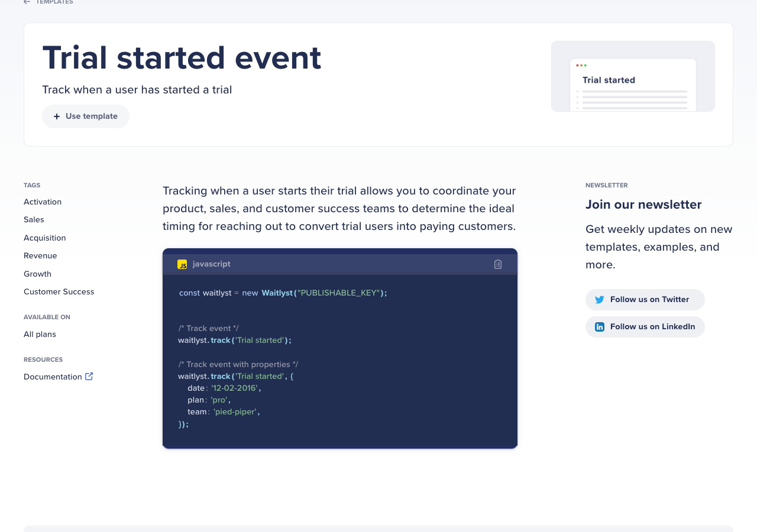The image size is (757, 532).
Task: Open the Acquisition tag
Action: coord(45,238)
